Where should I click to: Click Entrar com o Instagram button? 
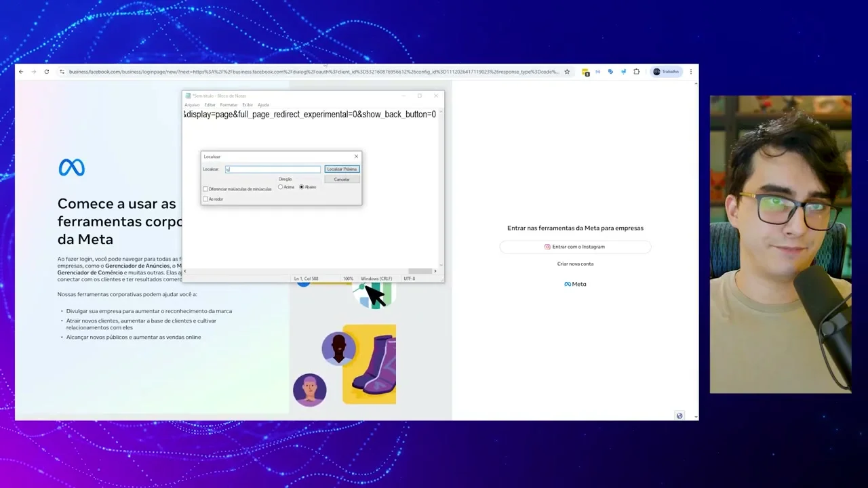[575, 247]
